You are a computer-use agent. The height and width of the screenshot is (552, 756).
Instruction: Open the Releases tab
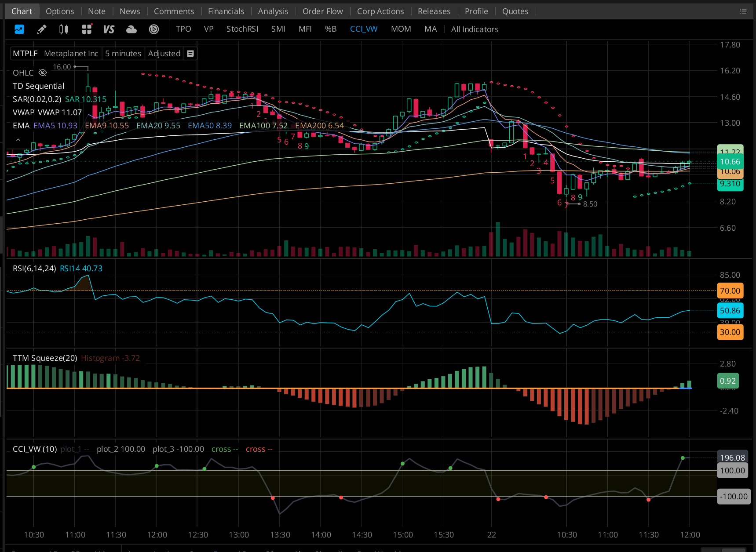[434, 11]
